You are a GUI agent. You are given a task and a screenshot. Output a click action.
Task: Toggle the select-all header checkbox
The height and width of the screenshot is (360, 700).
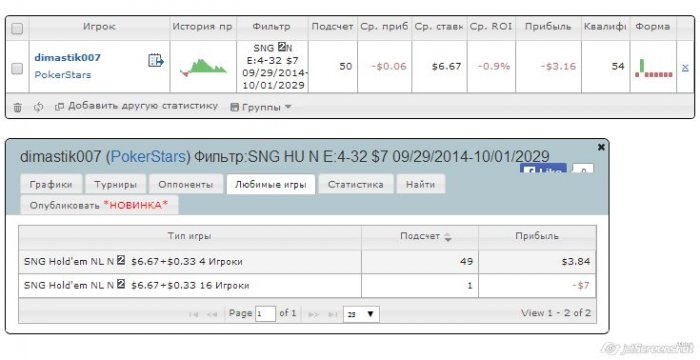coord(17,29)
